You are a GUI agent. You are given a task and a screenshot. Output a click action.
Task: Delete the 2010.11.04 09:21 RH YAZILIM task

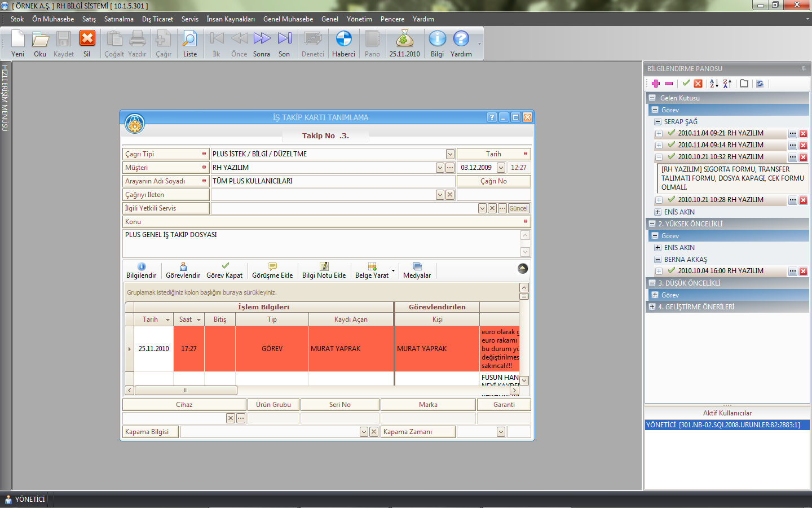[x=803, y=134]
